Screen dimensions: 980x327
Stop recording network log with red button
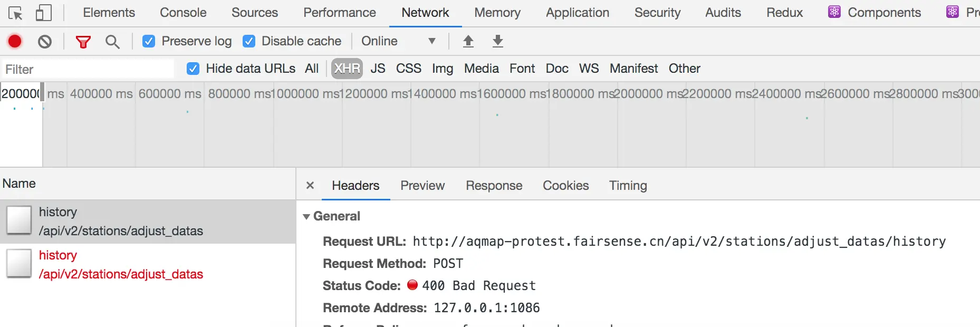click(15, 41)
